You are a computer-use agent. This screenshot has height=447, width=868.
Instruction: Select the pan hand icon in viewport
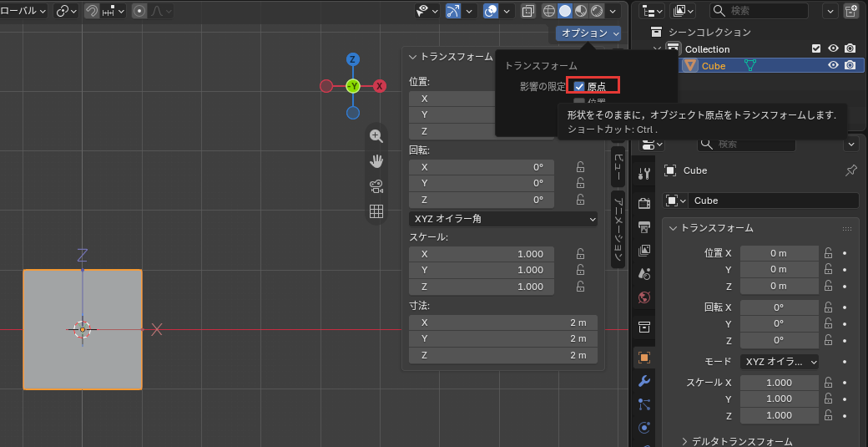click(x=376, y=161)
